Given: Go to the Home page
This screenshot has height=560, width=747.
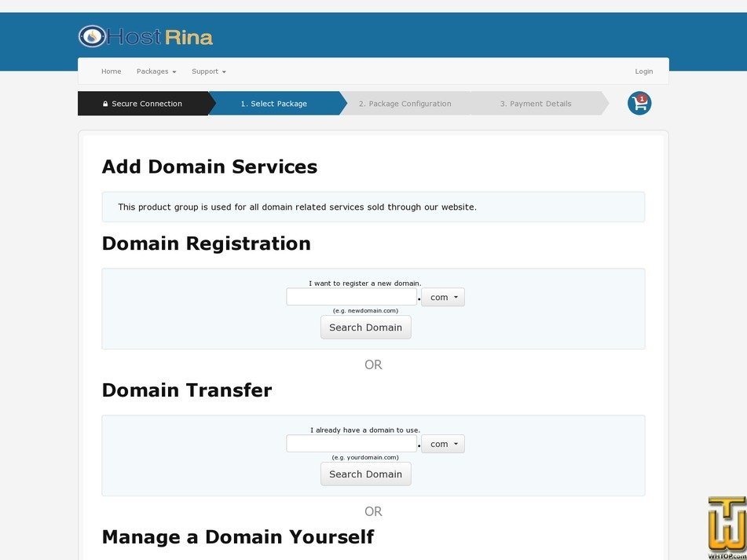Looking at the screenshot, I should coord(111,71).
